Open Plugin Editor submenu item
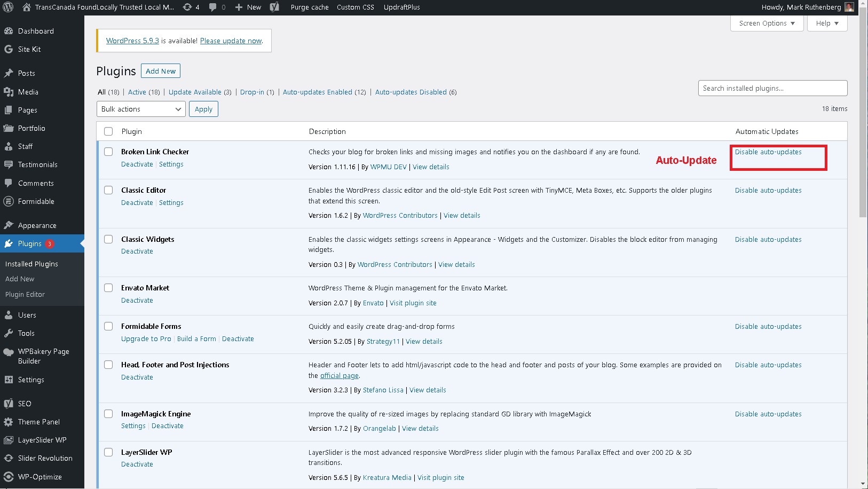 click(25, 294)
